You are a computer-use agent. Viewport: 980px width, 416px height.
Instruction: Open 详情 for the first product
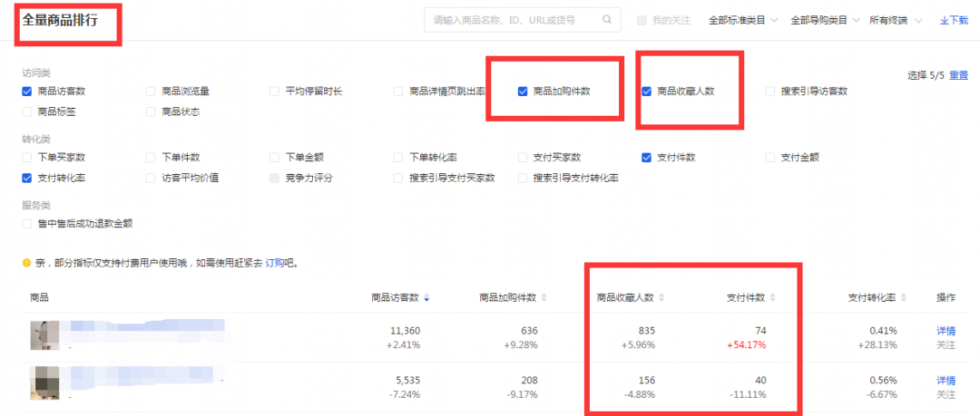pos(946,331)
